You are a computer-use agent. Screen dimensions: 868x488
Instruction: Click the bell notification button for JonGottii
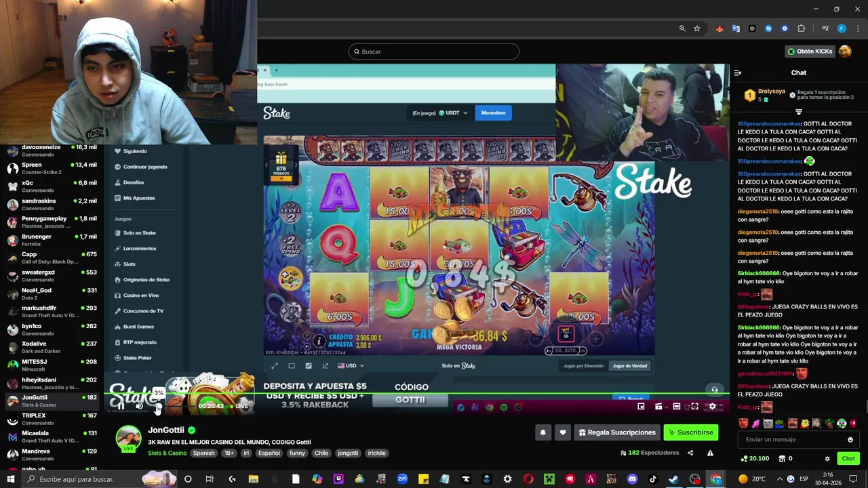[542, 432]
